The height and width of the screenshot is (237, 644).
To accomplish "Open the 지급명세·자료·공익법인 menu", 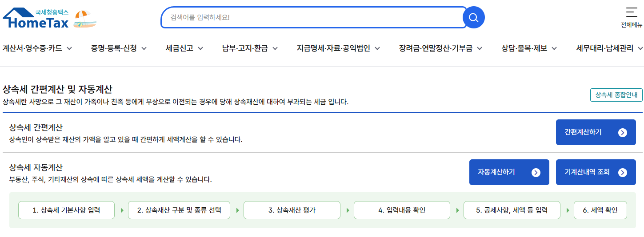I will [x=333, y=48].
